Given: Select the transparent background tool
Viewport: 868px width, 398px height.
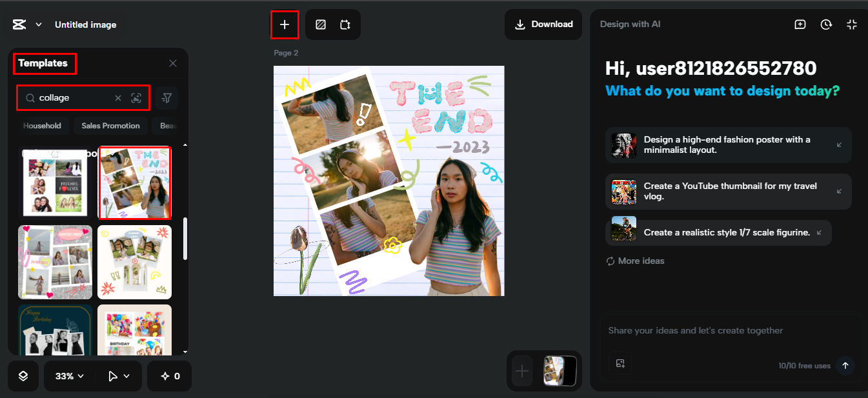Looking at the screenshot, I should [x=320, y=24].
